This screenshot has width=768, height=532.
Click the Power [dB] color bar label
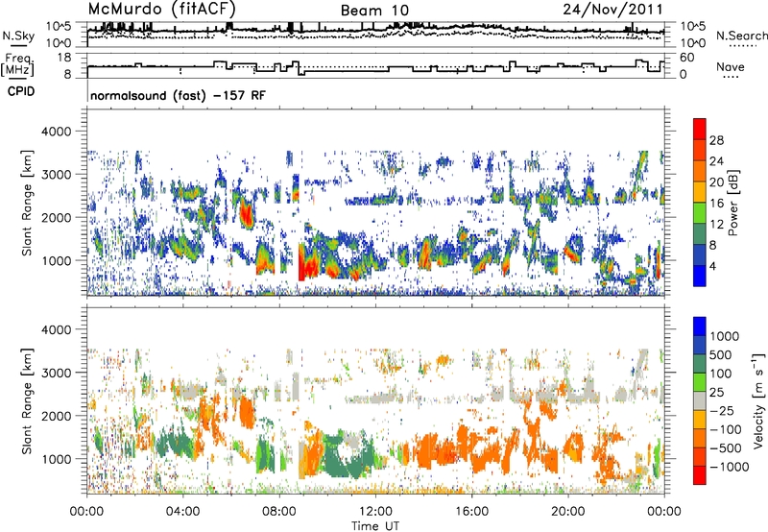click(732, 203)
